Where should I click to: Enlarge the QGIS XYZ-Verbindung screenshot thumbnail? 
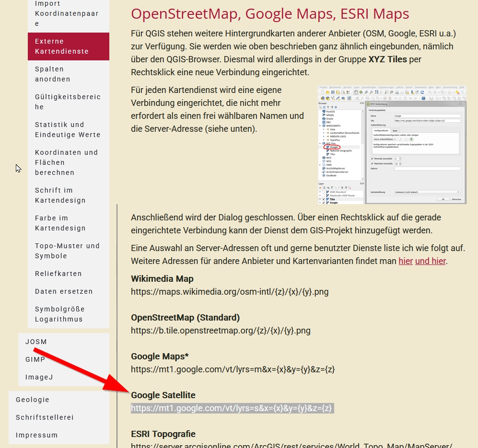tap(392, 145)
